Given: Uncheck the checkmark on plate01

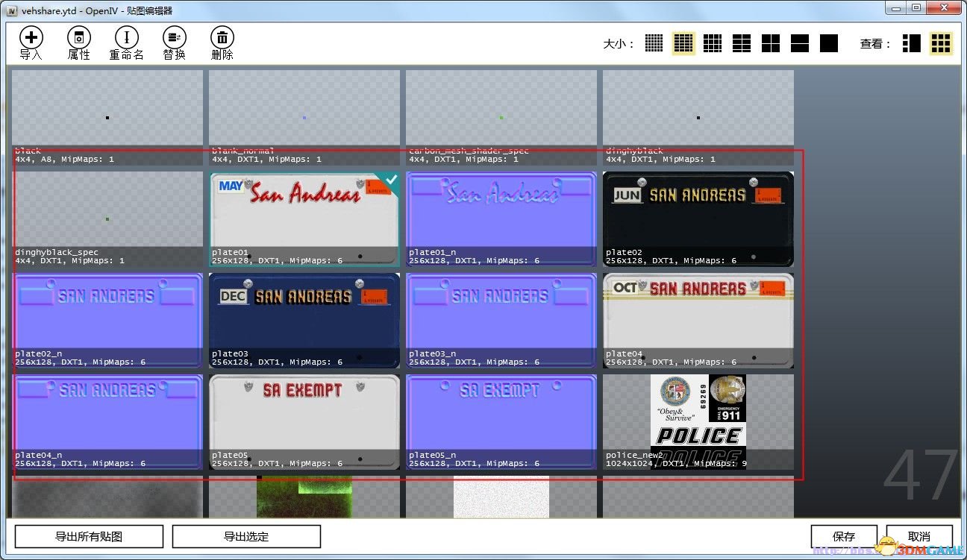Looking at the screenshot, I should [390, 180].
